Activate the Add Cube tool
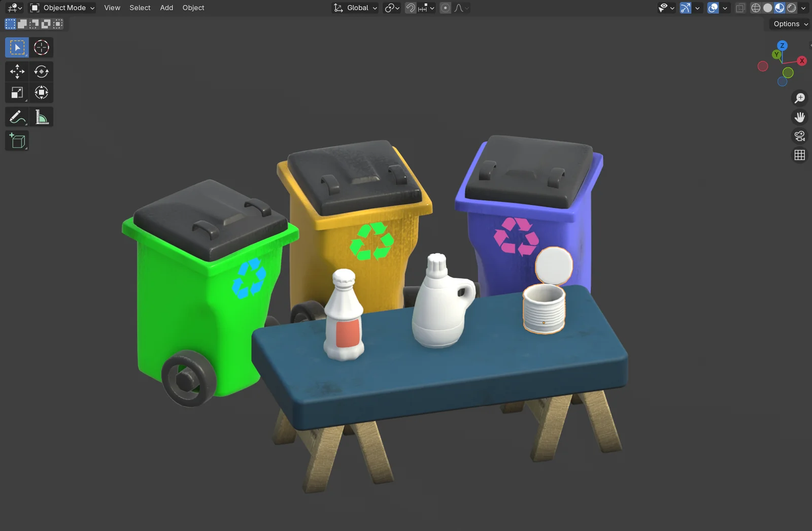The height and width of the screenshot is (531, 812). 17,141
